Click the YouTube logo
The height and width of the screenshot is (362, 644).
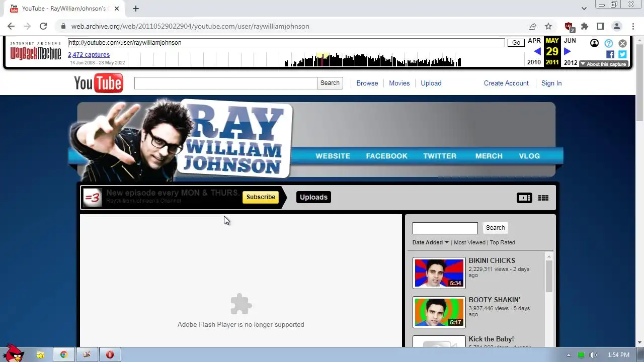click(99, 83)
